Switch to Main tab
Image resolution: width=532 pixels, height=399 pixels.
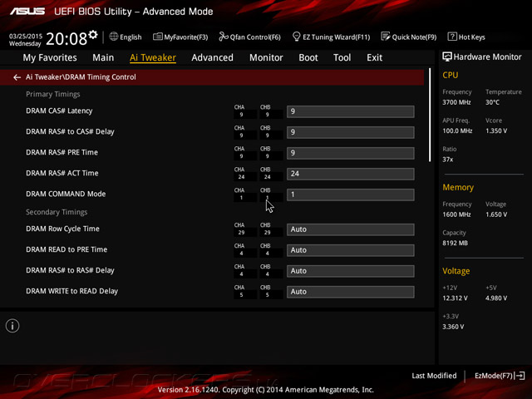pos(103,57)
